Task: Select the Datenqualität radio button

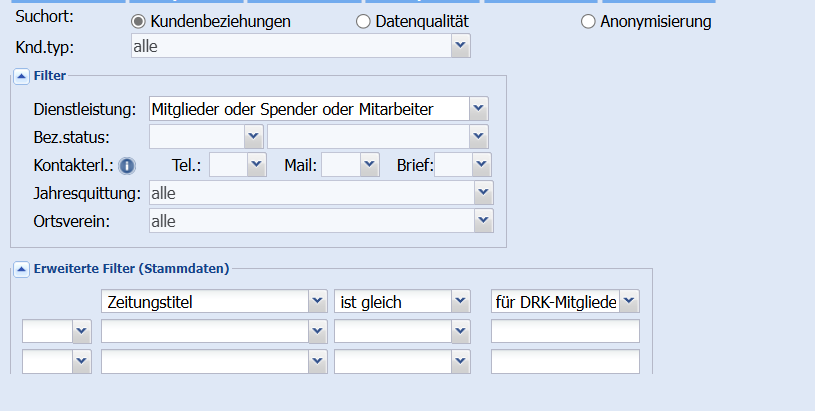Action: [363, 21]
